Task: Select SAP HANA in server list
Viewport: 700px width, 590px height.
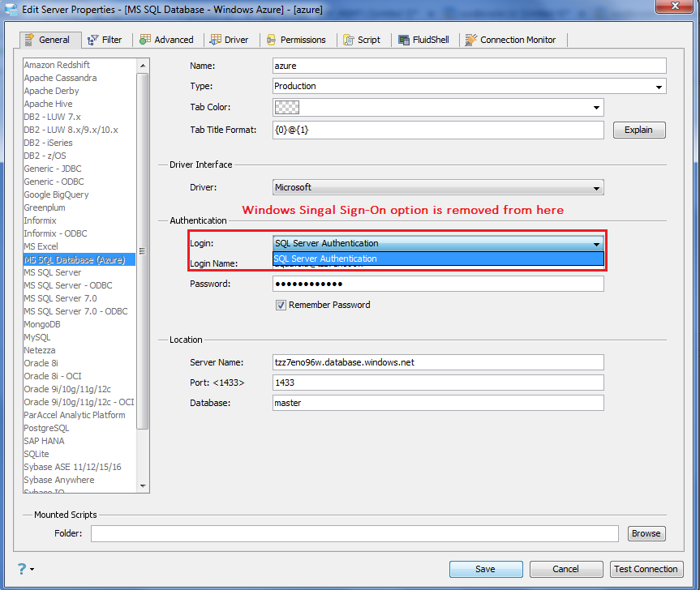Action: click(44, 441)
